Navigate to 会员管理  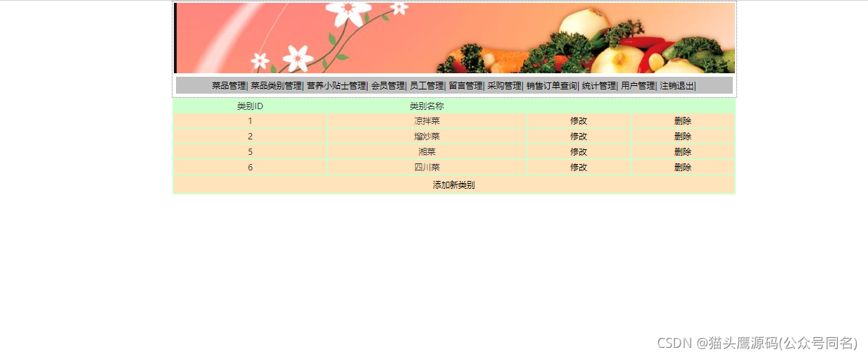coord(388,86)
